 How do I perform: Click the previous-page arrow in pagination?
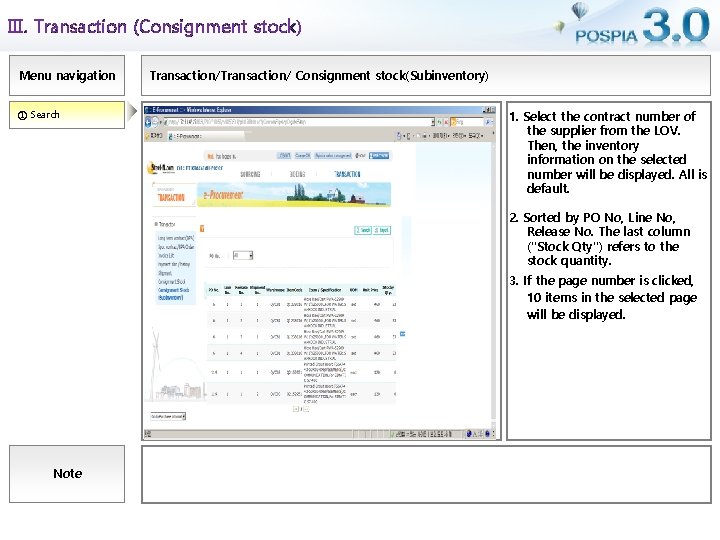point(296,409)
